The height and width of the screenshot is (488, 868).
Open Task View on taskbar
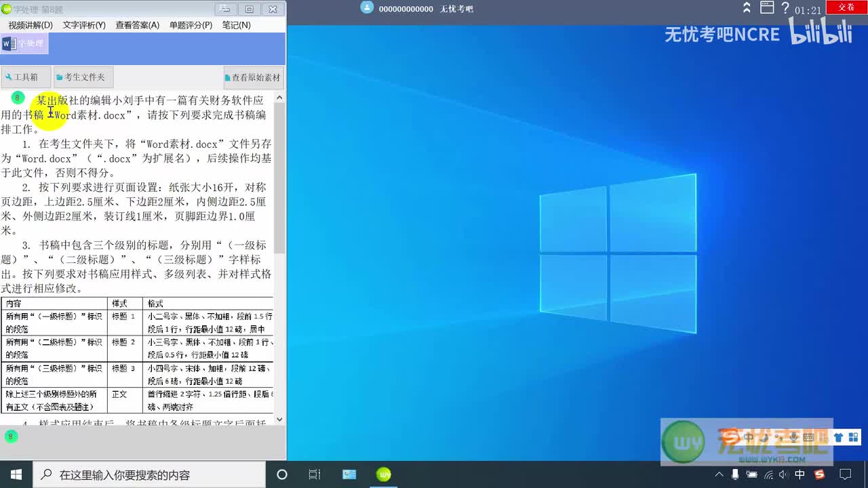pyautogui.click(x=315, y=474)
